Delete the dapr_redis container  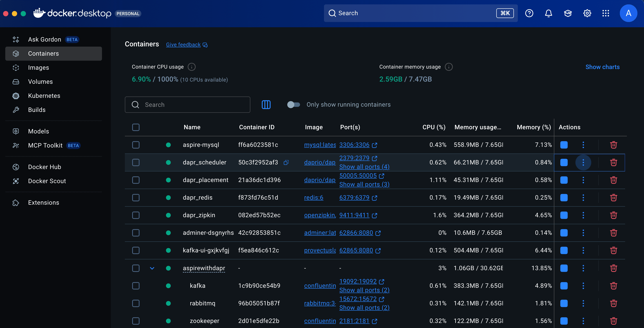613,197
